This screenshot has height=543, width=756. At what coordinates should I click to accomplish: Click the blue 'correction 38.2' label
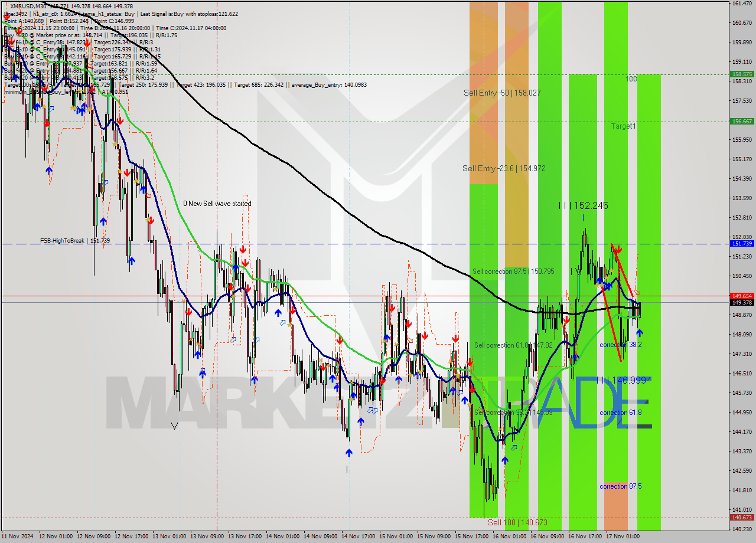click(x=620, y=345)
